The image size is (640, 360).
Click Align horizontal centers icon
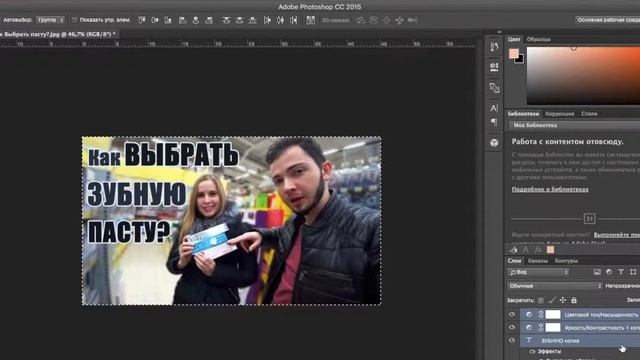coord(196,20)
